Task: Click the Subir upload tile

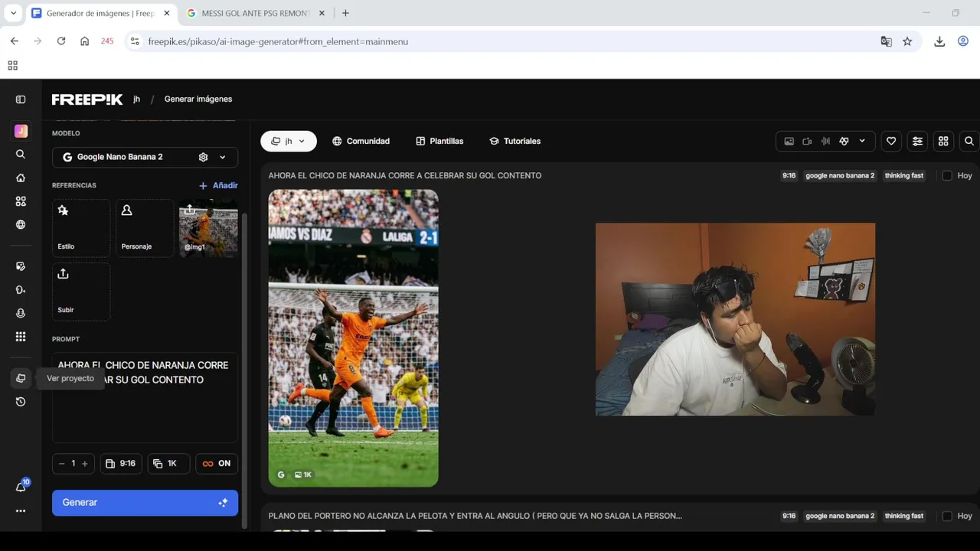Action: click(x=81, y=292)
